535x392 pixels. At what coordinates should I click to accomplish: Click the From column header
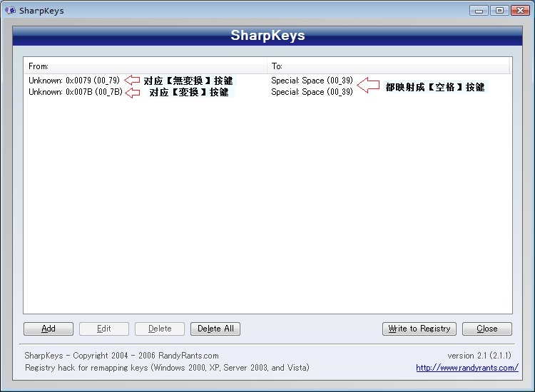coord(146,66)
